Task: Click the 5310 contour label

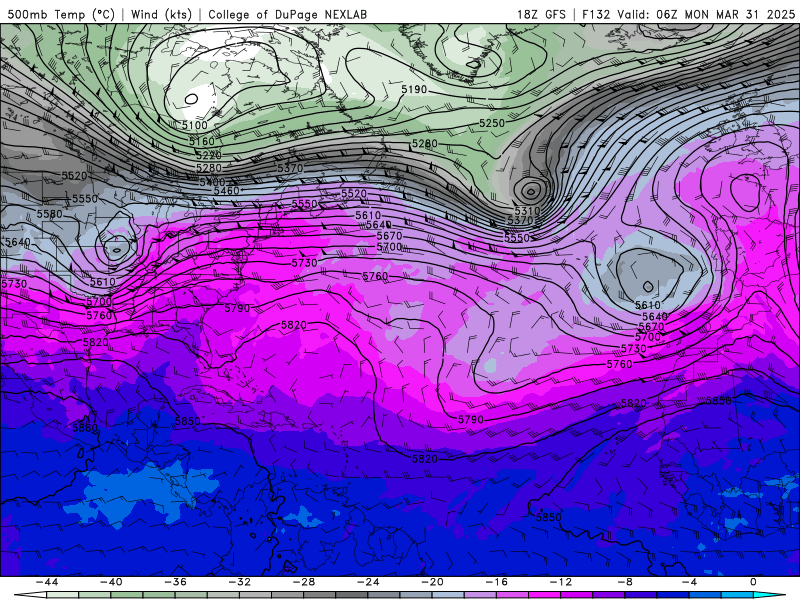Action: click(x=527, y=211)
